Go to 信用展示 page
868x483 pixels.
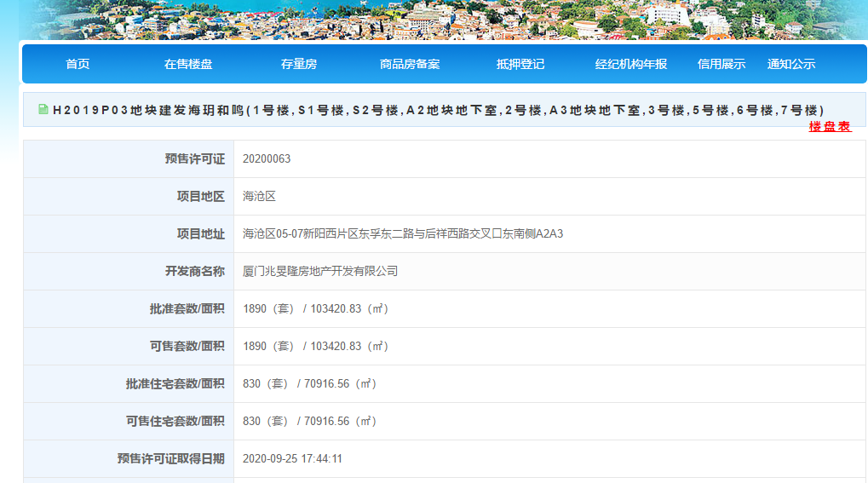[x=721, y=64]
